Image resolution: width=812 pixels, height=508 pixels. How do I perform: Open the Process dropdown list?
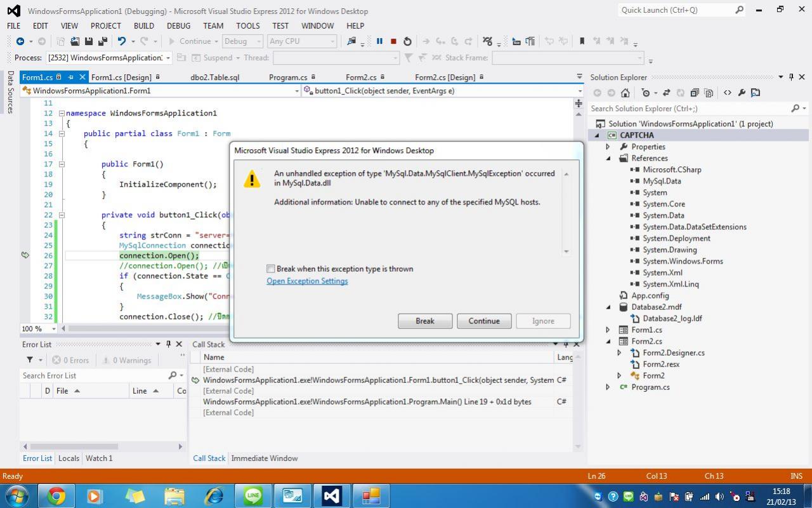(168, 58)
